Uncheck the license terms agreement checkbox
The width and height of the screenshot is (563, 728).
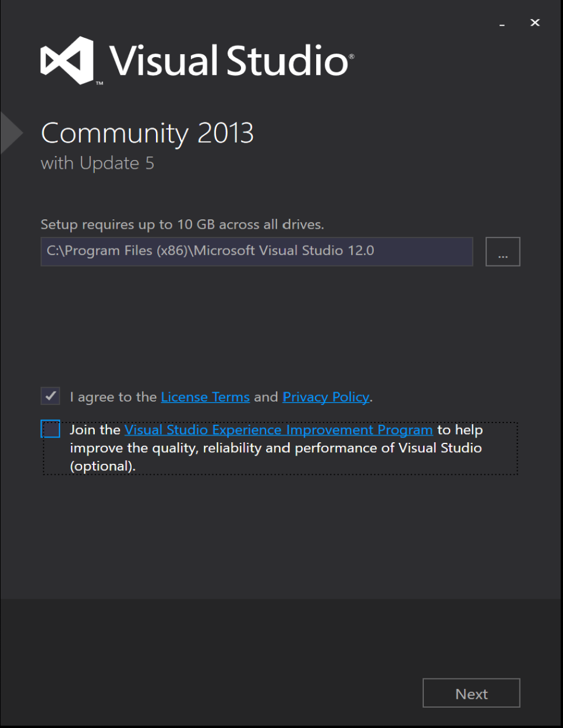(51, 396)
